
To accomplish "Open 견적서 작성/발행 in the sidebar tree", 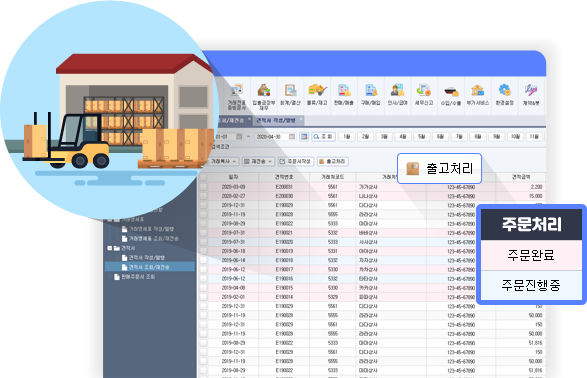I will coord(147,258).
